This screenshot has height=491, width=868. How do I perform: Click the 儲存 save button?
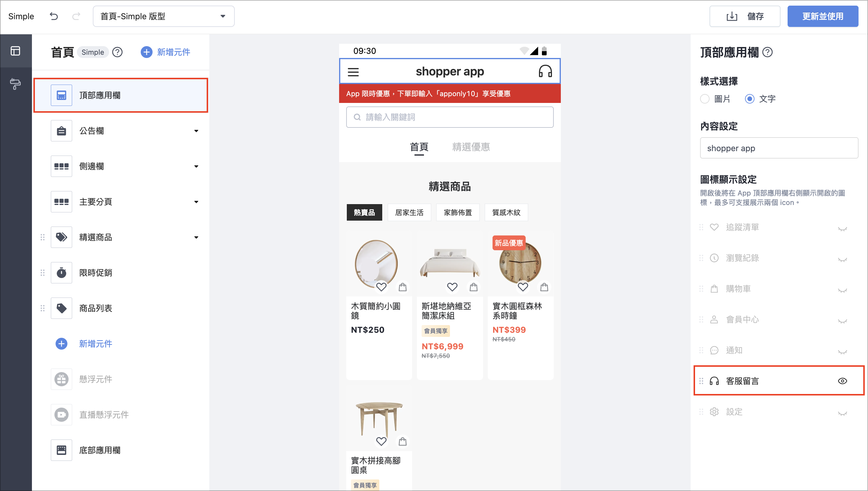(745, 16)
